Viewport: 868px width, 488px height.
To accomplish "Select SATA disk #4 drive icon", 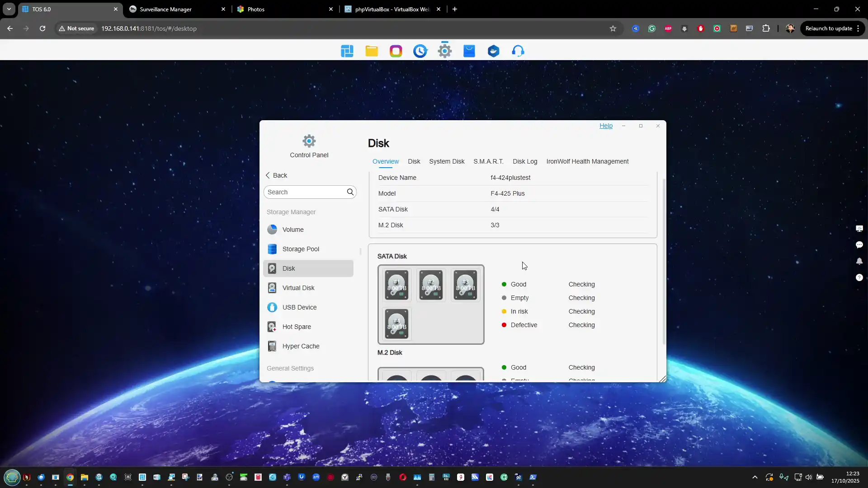I will point(396,324).
